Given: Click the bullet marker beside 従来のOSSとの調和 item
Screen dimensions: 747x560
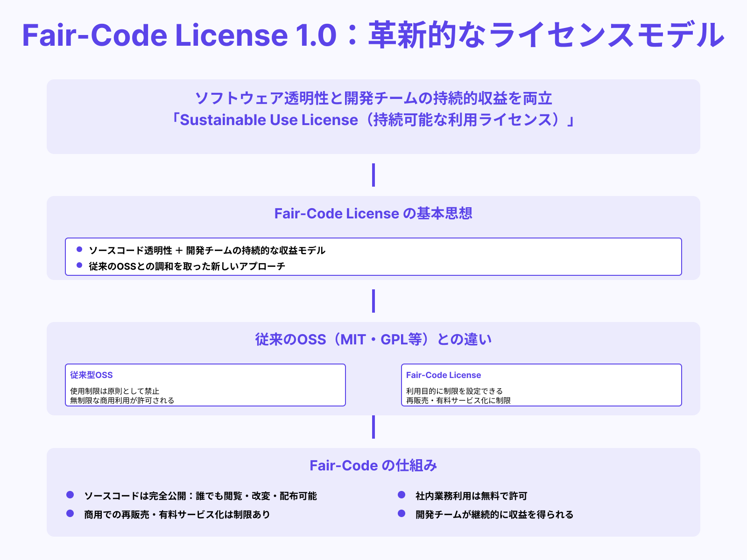Looking at the screenshot, I should 79,266.
